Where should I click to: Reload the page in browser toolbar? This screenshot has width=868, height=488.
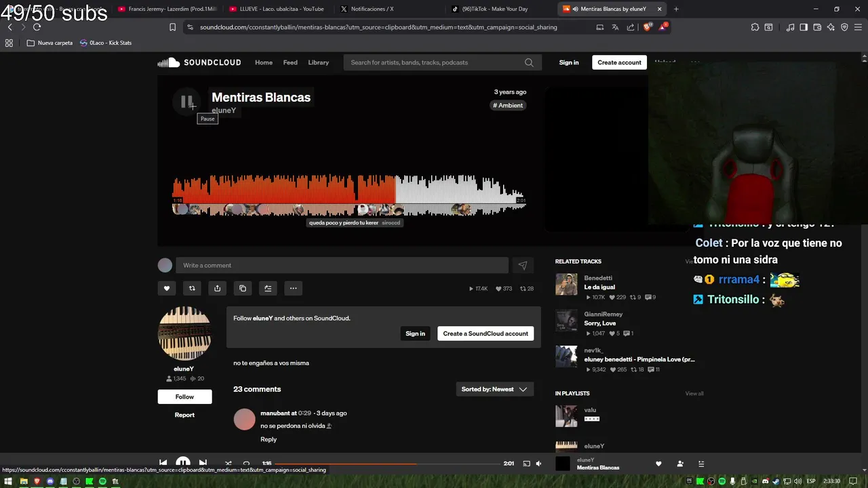click(37, 27)
